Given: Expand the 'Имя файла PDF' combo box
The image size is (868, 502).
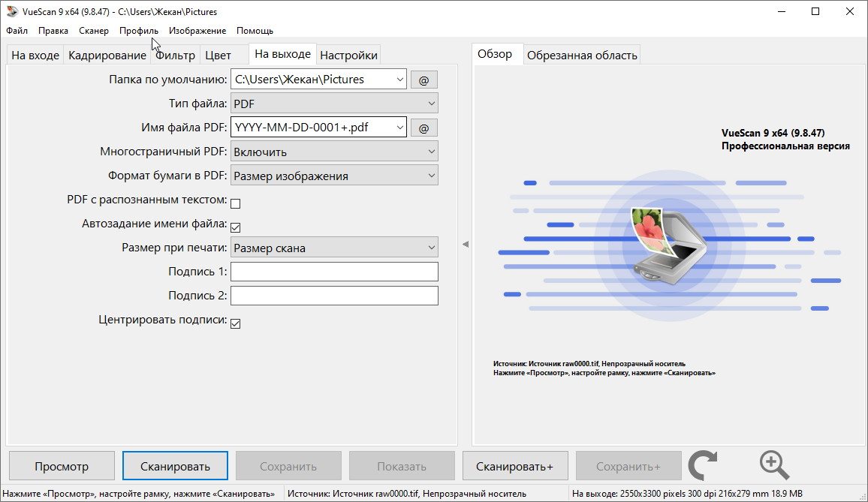Looking at the screenshot, I should pos(399,128).
